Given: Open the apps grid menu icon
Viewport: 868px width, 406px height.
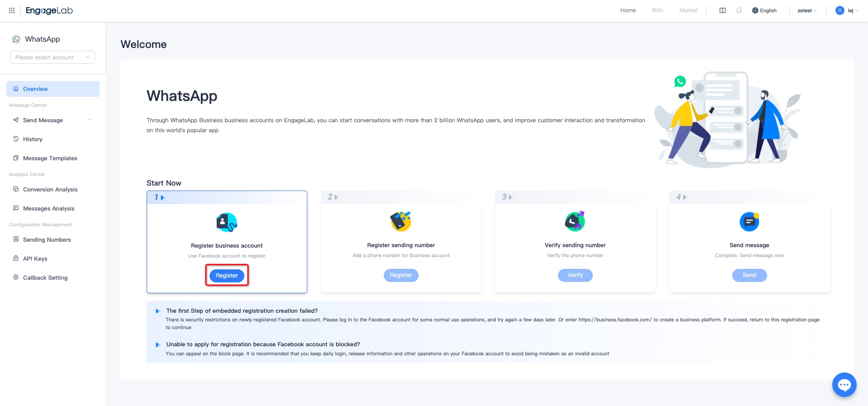Looking at the screenshot, I should point(12,10).
